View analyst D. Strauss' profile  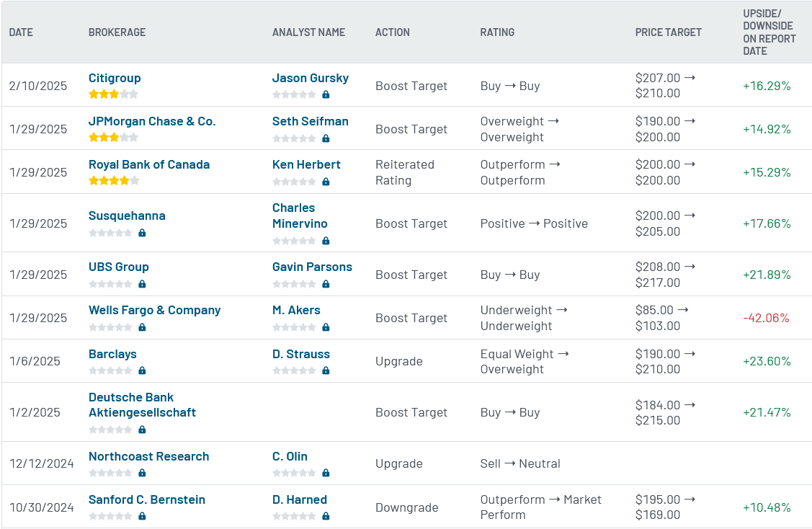301,355
